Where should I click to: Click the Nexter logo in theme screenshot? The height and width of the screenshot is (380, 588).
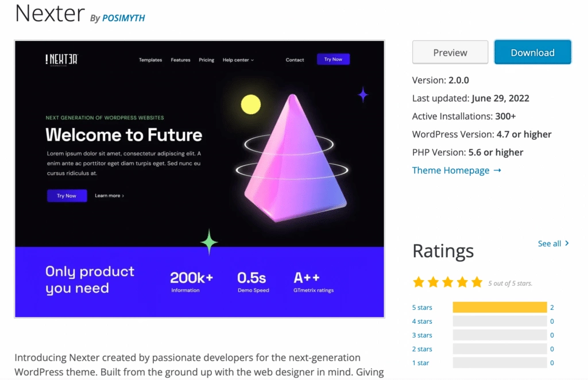pos(61,60)
